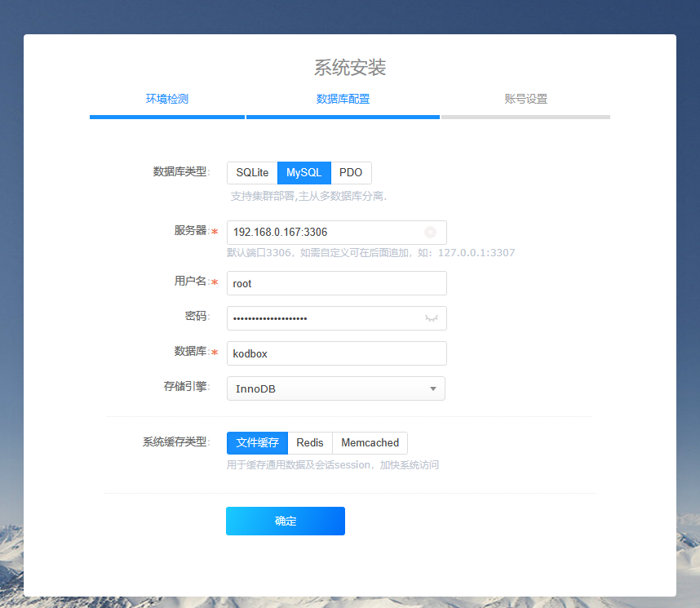
Task: Choose Memcached as the system cache type
Action: [x=370, y=442]
